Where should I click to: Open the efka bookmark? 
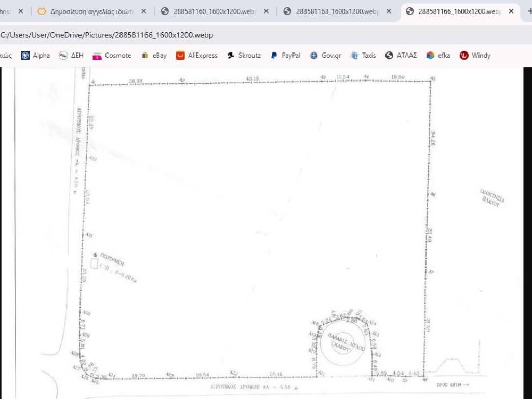pos(438,56)
